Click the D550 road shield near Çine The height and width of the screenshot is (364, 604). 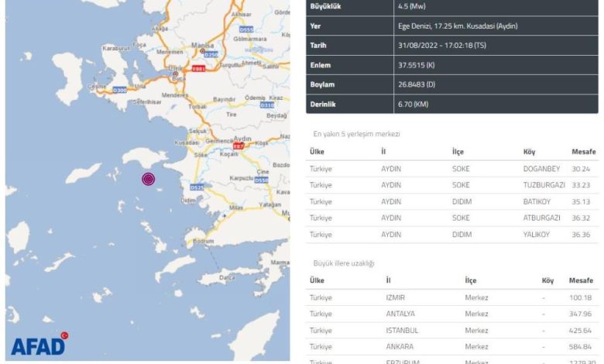coord(261,180)
